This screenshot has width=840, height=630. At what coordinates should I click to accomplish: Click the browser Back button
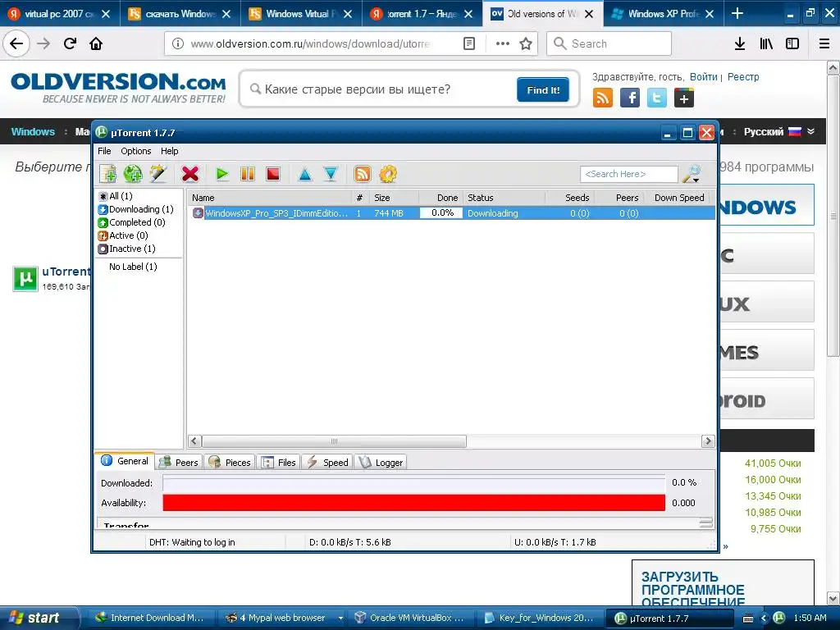tap(16, 44)
